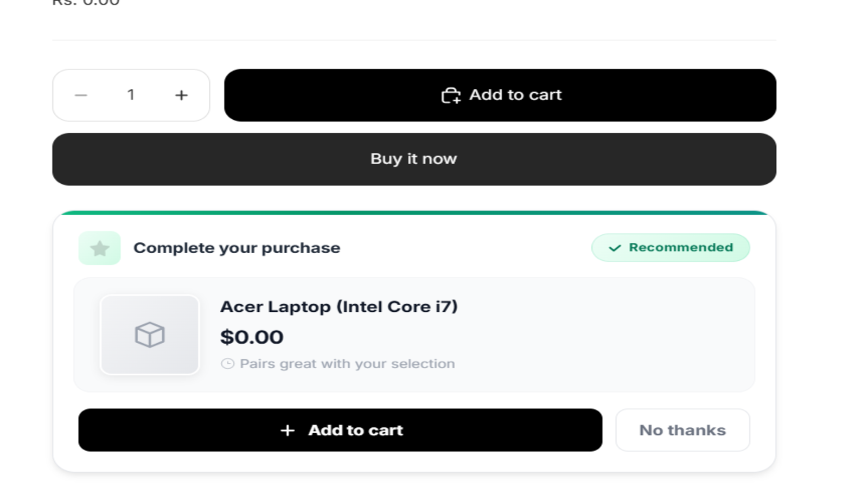The height and width of the screenshot is (488, 868).
Task: Click Buy it now
Action: 413,159
